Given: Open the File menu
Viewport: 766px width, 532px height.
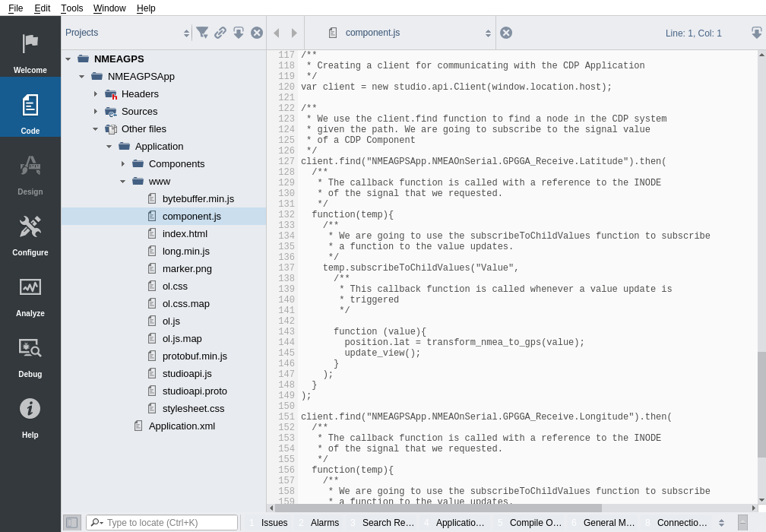Looking at the screenshot, I should (16, 8).
